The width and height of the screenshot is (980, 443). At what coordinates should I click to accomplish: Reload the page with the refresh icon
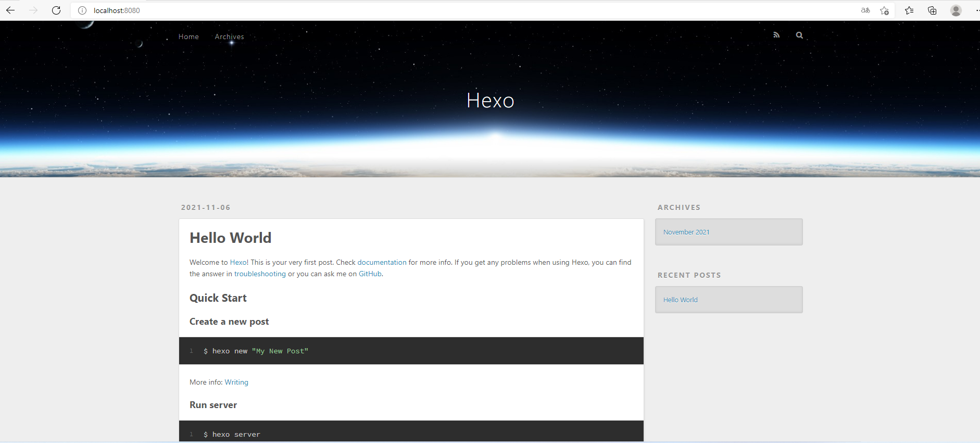point(56,10)
